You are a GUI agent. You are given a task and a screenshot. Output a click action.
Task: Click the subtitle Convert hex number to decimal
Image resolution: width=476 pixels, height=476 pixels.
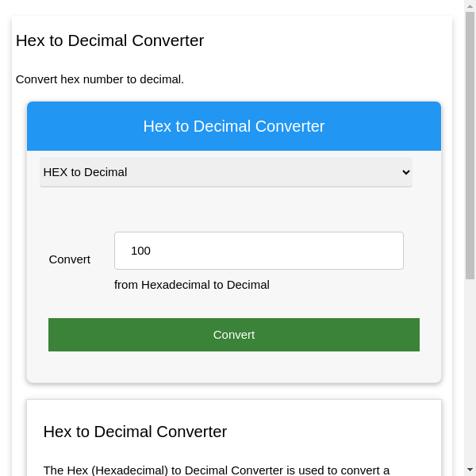pyautogui.click(x=100, y=79)
